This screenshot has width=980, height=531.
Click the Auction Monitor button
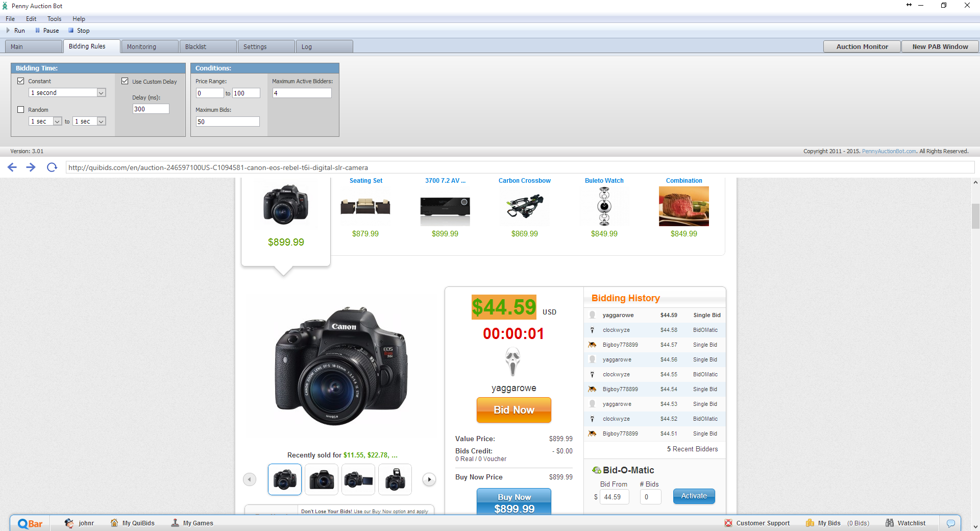click(862, 46)
